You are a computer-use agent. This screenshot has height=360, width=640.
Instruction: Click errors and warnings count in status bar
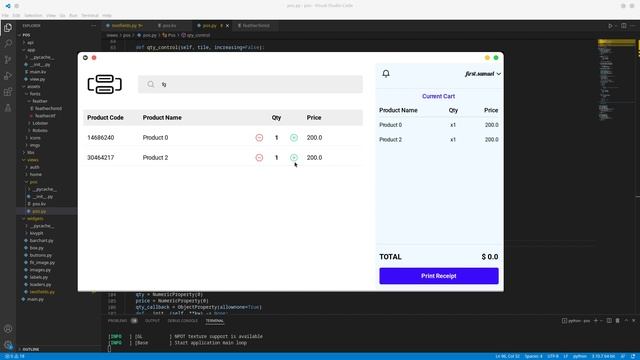[x=15, y=356]
